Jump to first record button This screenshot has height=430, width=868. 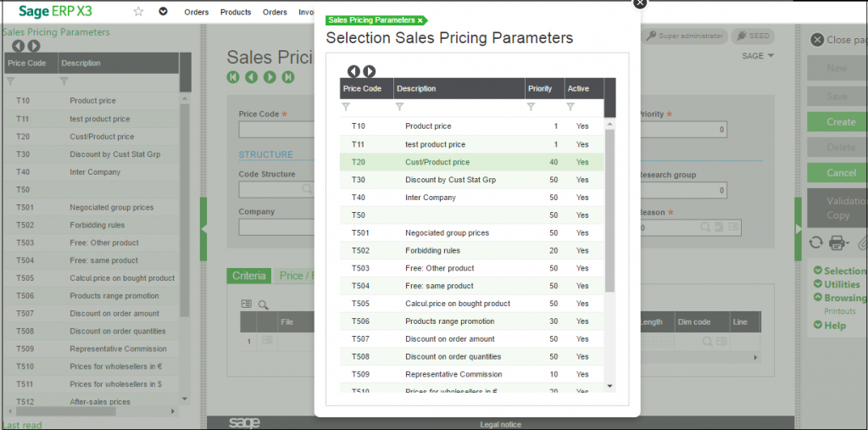click(x=233, y=77)
